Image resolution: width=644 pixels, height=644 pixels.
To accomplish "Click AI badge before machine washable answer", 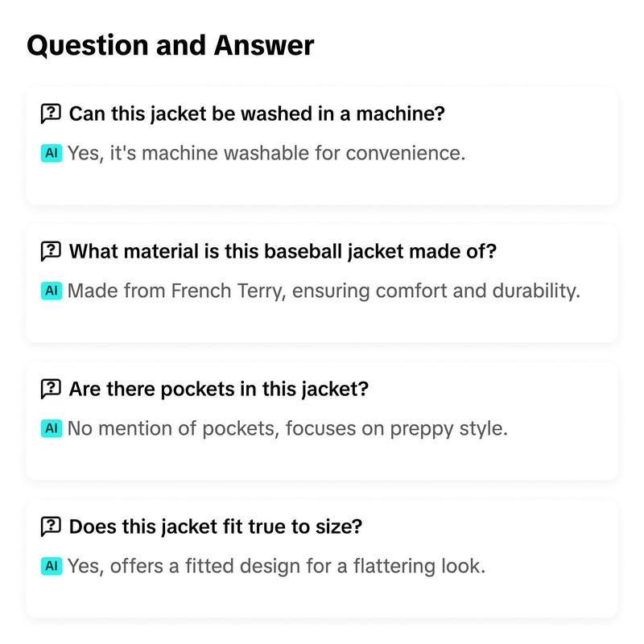I will pos(52,153).
